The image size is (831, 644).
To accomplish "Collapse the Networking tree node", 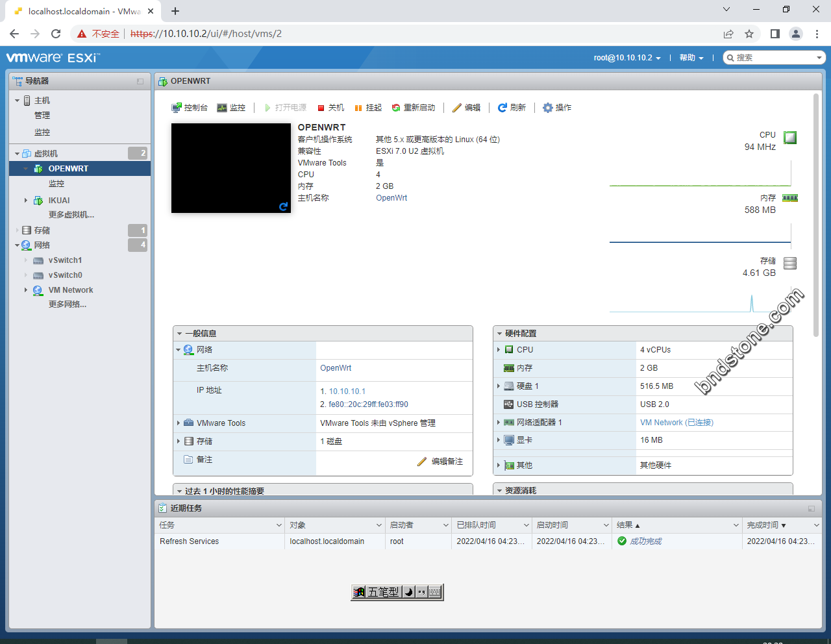I will pyautogui.click(x=17, y=245).
